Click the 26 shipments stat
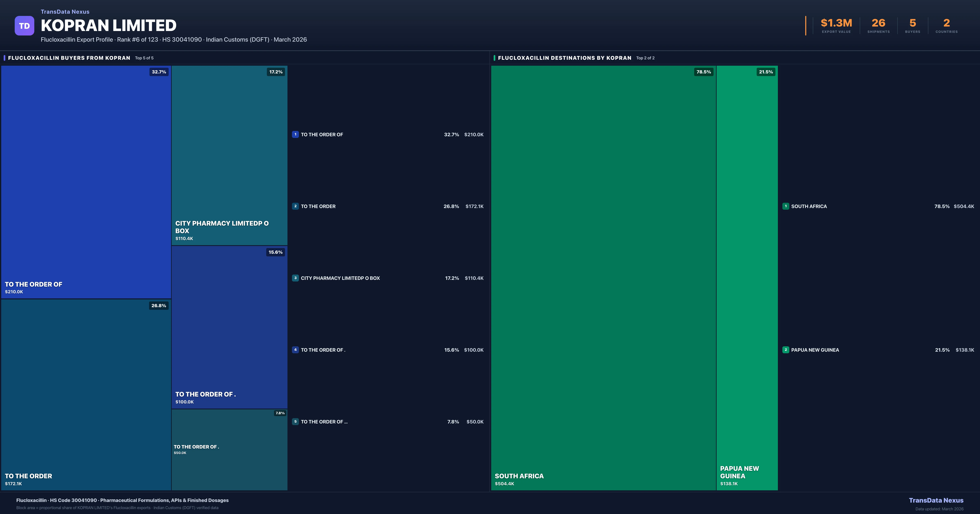This screenshot has height=514, width=980. tap(878, 25)
